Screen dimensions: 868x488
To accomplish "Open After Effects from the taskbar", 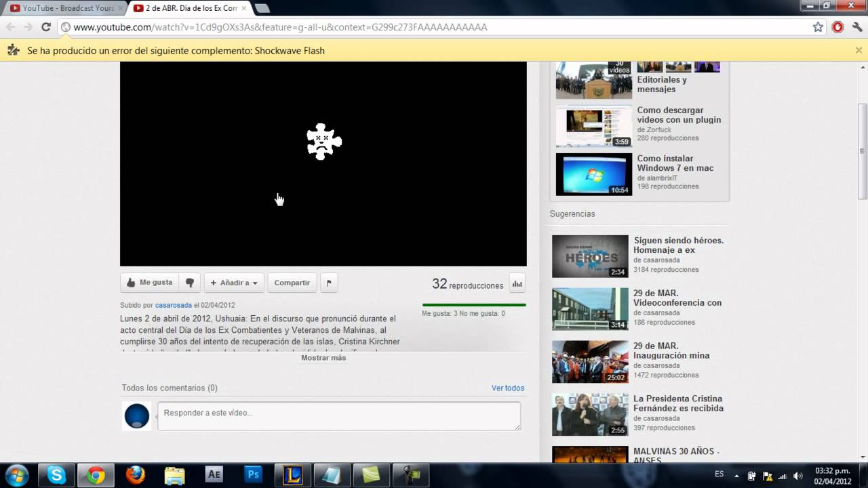I will point(214,475).
